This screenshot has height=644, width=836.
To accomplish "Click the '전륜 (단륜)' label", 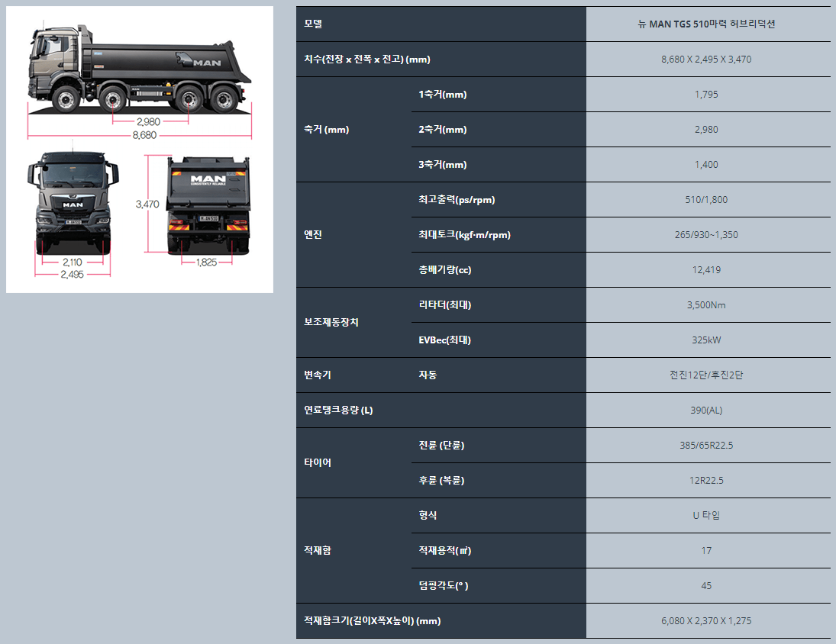I will pos(441,446).
